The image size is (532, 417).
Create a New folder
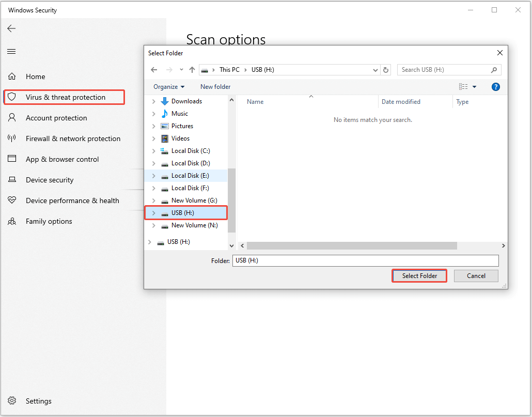(215, 86)
